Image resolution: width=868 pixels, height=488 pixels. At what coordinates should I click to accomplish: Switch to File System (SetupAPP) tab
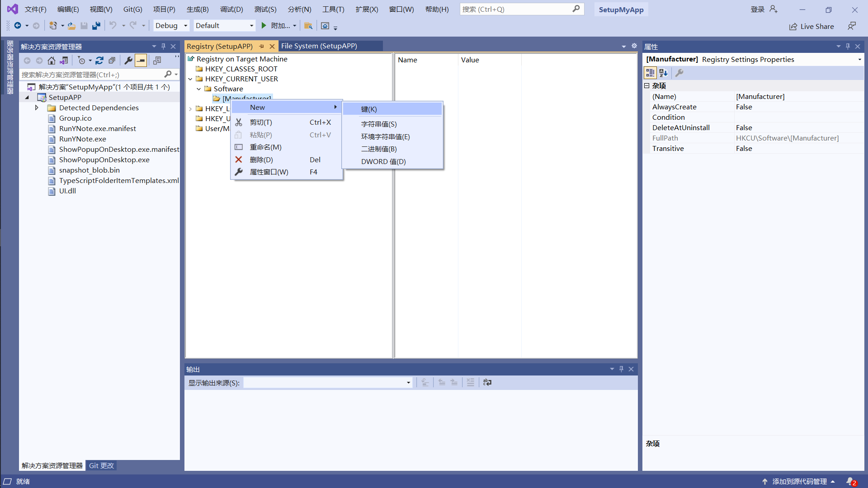[x=319, y=46]
